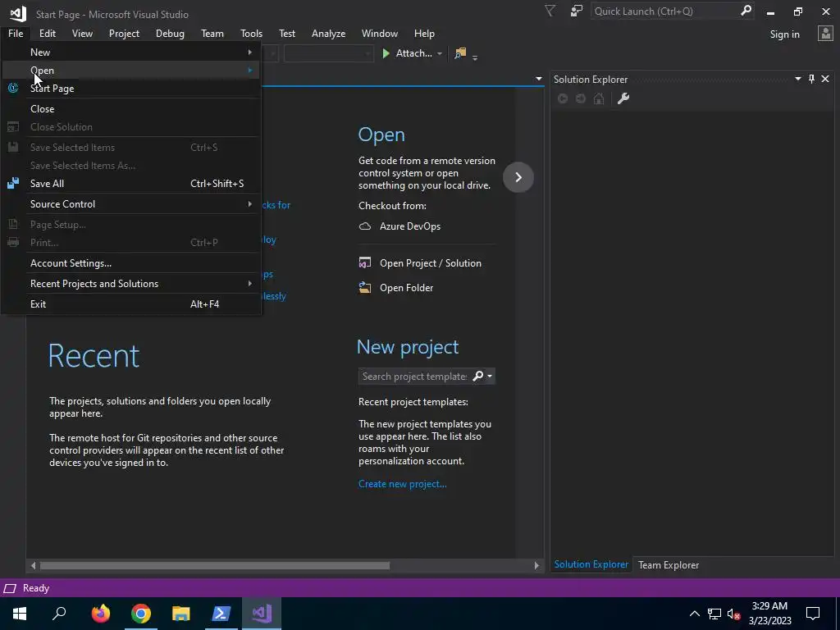Screen dimensions: 840x630
Task: Open toolbar overflow options dropdown
Action: [475, 57]
